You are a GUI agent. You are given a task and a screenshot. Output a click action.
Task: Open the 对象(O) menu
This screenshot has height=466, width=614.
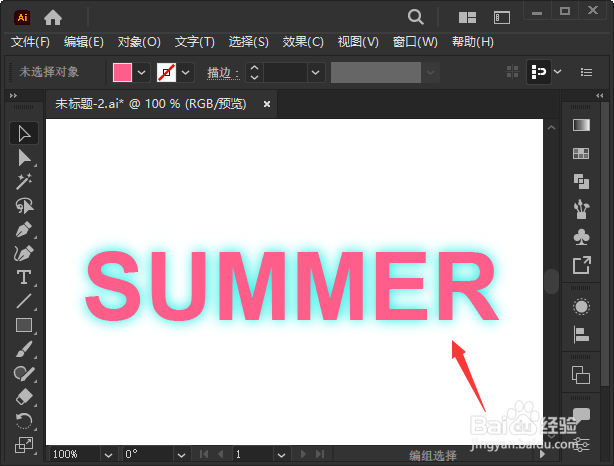tap(139, 42)
